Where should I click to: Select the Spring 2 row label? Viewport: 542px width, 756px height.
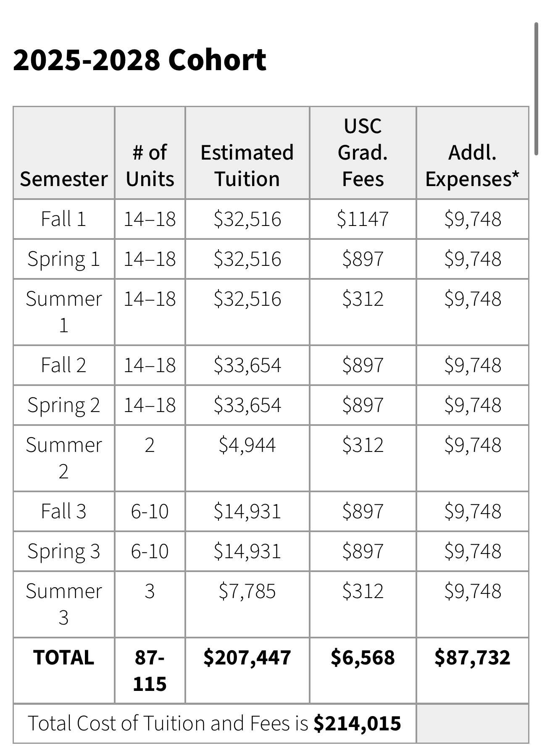[64, 405]
